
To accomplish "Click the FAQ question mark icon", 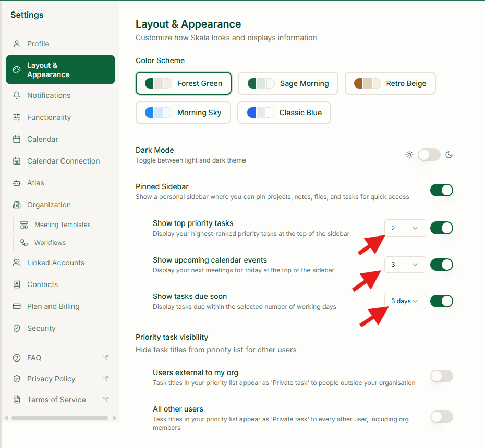I will click(17, 358).
